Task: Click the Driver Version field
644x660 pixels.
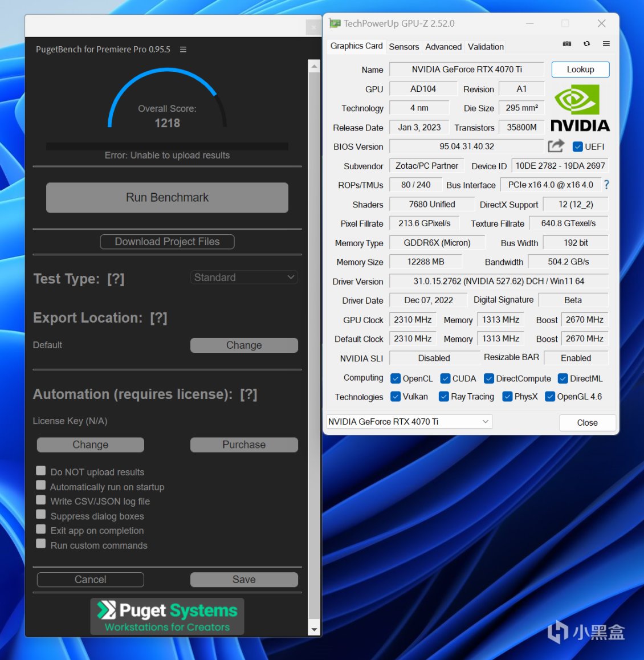Action: [499, 281]
